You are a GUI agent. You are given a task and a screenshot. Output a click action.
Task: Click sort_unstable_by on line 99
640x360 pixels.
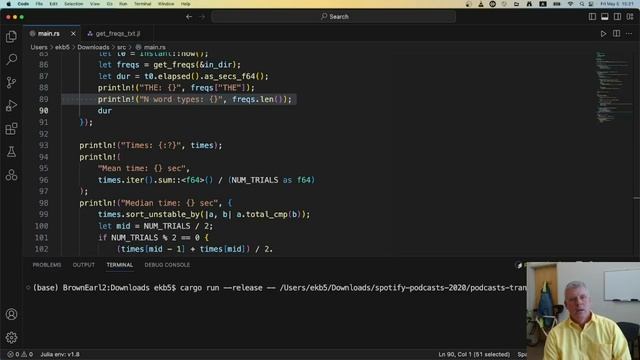(162, 214)
